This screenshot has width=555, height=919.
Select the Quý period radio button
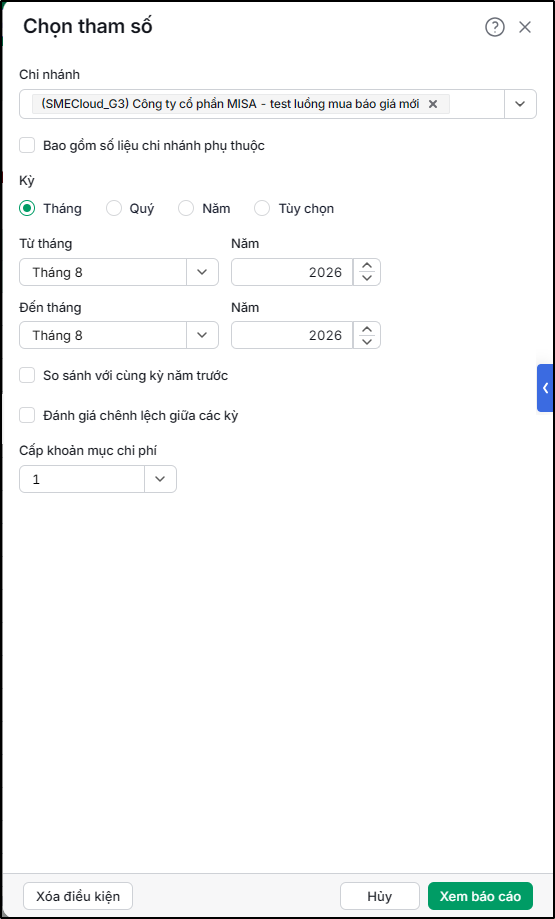[114, 208]
